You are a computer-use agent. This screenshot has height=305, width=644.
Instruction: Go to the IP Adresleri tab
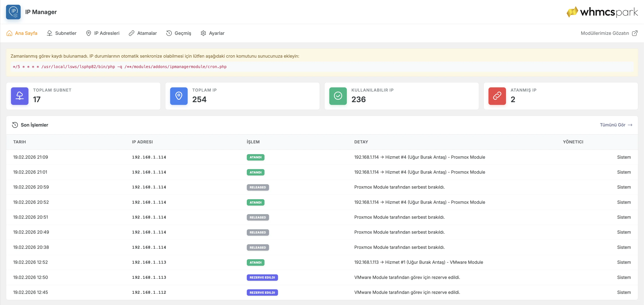pos(103,33)
